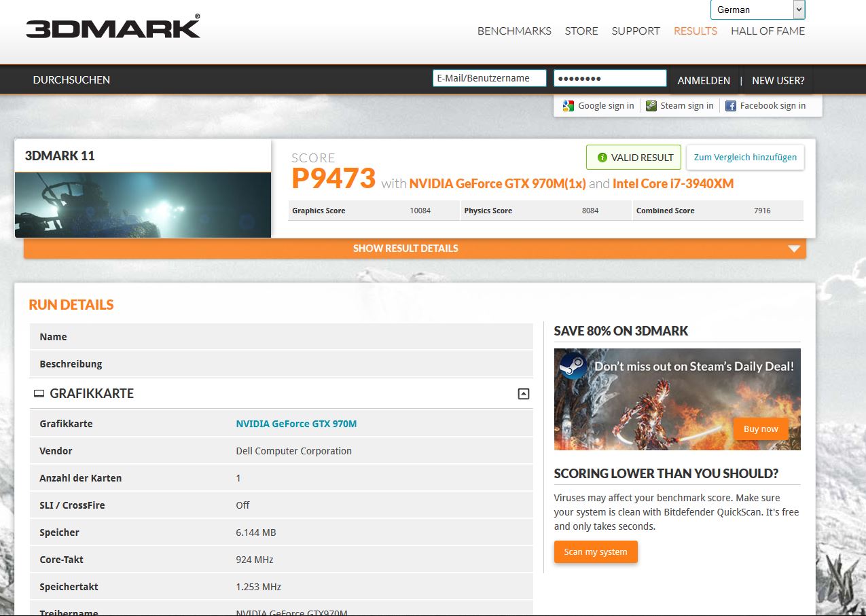Click the Run Details heading

[71, 305]
